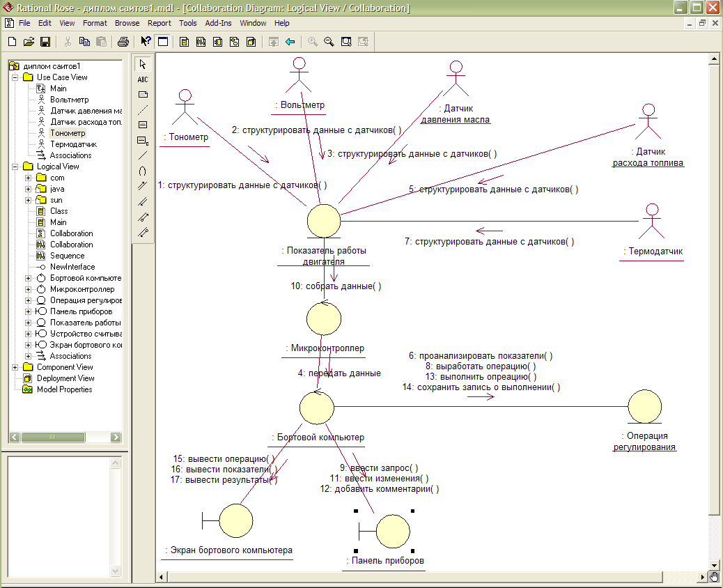Open the Format menu

click(x=95, y=23)
